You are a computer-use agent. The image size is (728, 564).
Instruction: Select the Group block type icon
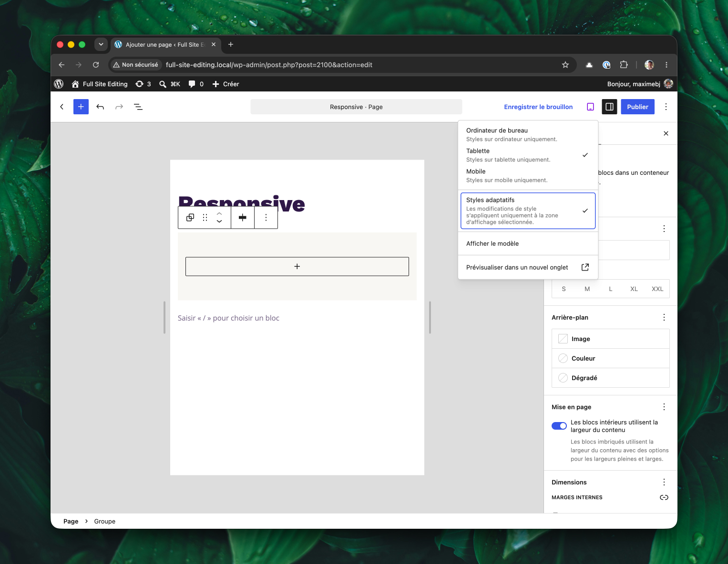(190, 217)
